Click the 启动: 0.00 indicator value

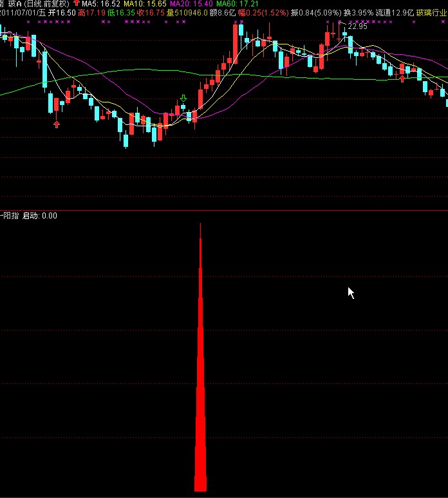40,216
